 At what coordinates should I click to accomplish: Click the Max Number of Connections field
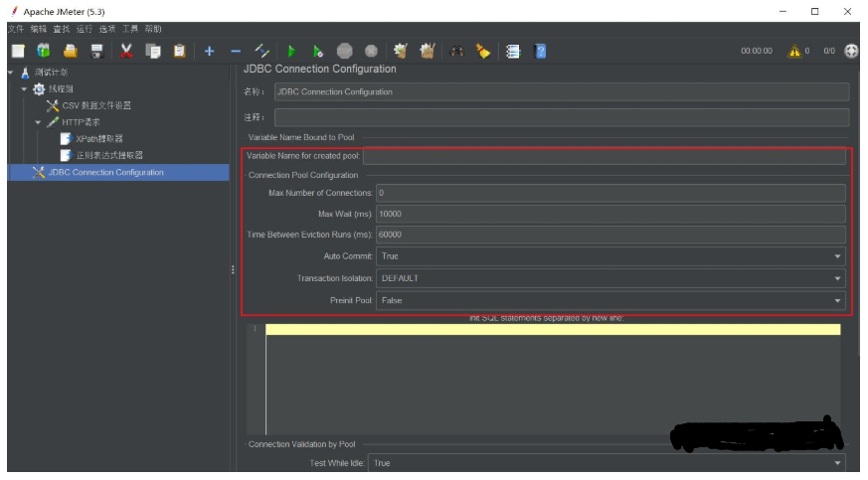610,193
